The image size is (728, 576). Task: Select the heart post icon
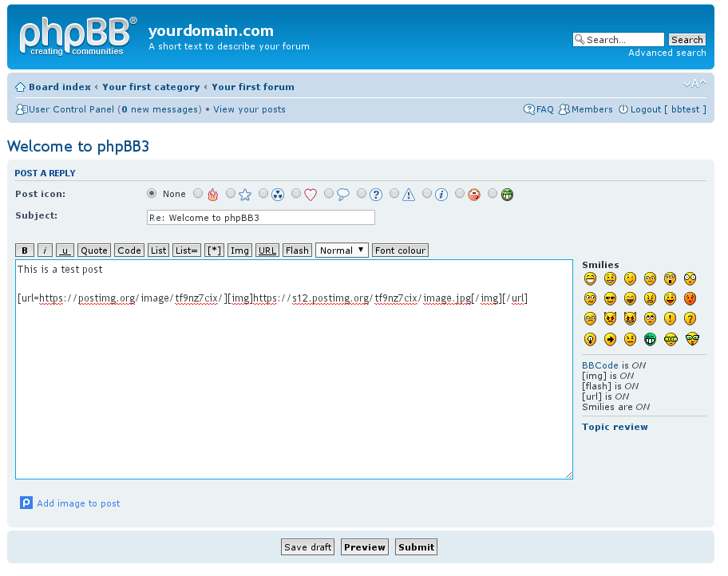[296, 194]
